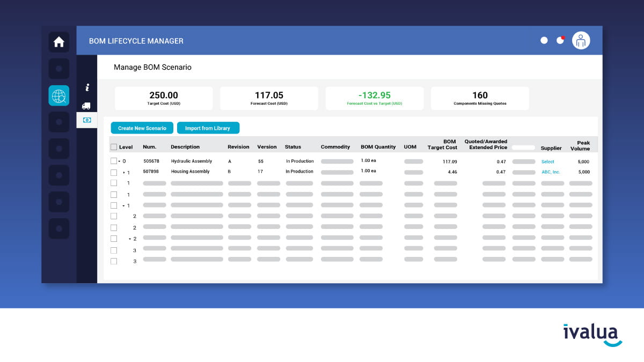
Task: Click the notification icon with red badge
Action: pyautogui.click(x=560, y=40)
